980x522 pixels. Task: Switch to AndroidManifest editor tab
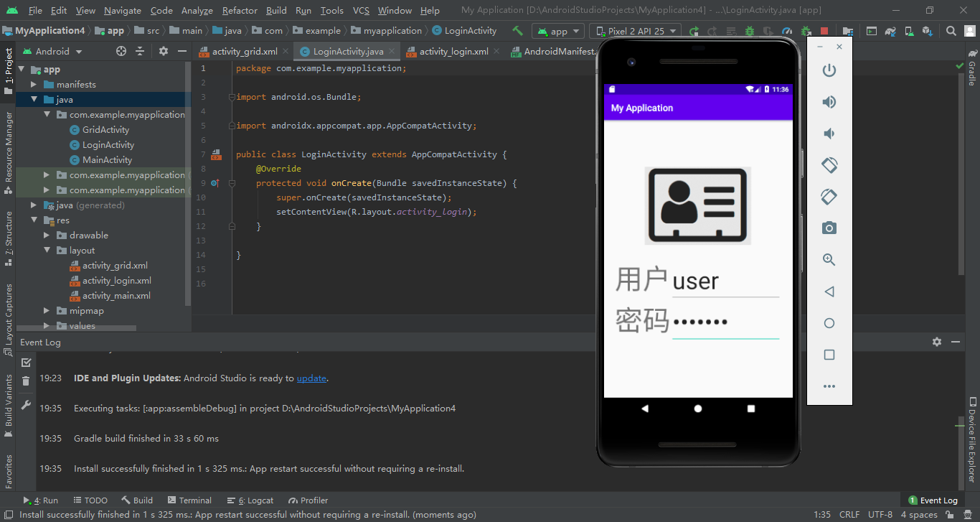(x=552, y=52)
